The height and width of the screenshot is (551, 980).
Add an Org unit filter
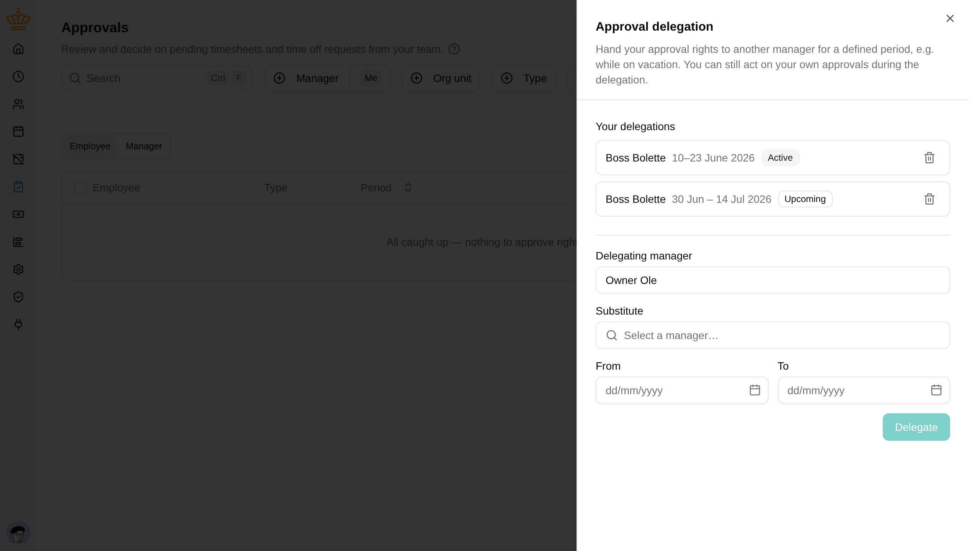pos(441,78)
